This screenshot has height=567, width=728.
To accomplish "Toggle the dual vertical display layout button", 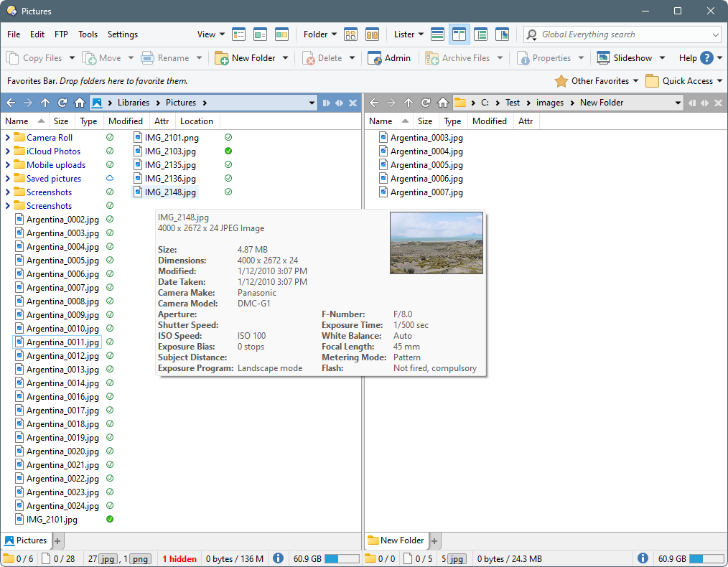I will [459, 34].
